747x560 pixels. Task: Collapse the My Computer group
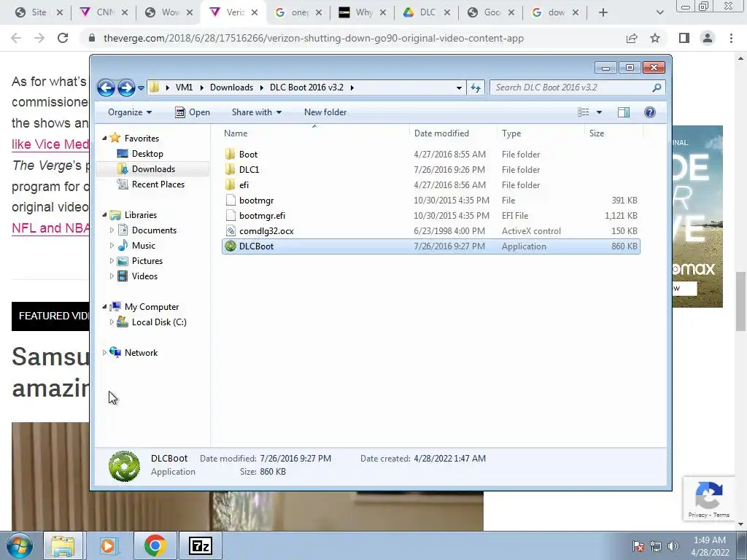pos(105,307)
